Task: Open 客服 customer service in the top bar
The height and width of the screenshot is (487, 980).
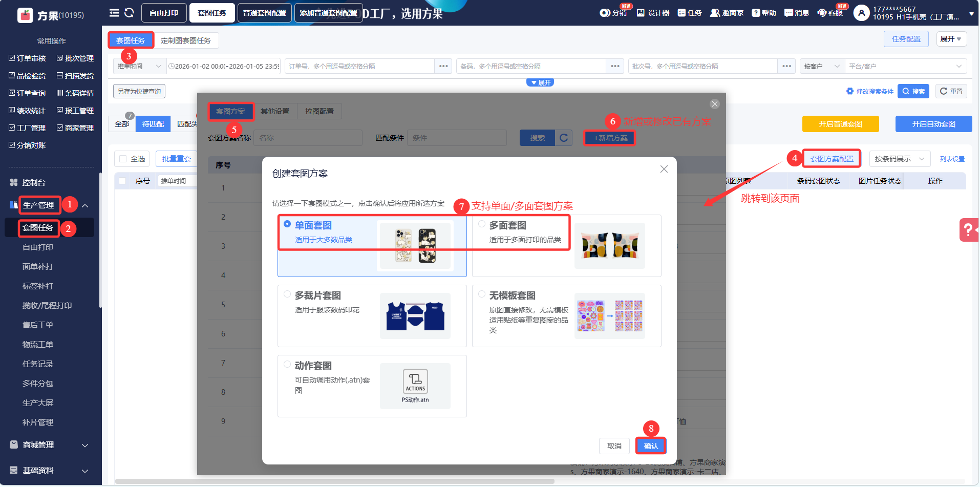Action: [830, 13]
